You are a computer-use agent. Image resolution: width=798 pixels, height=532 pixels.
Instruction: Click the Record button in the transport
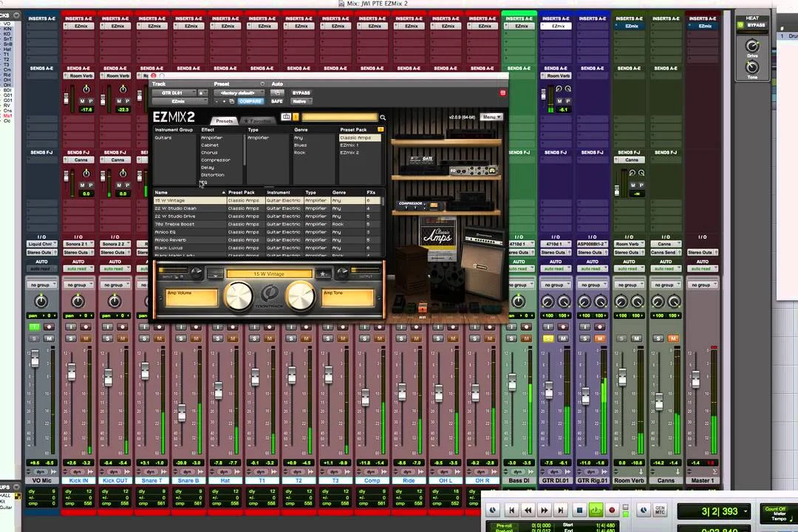(613, 510)
